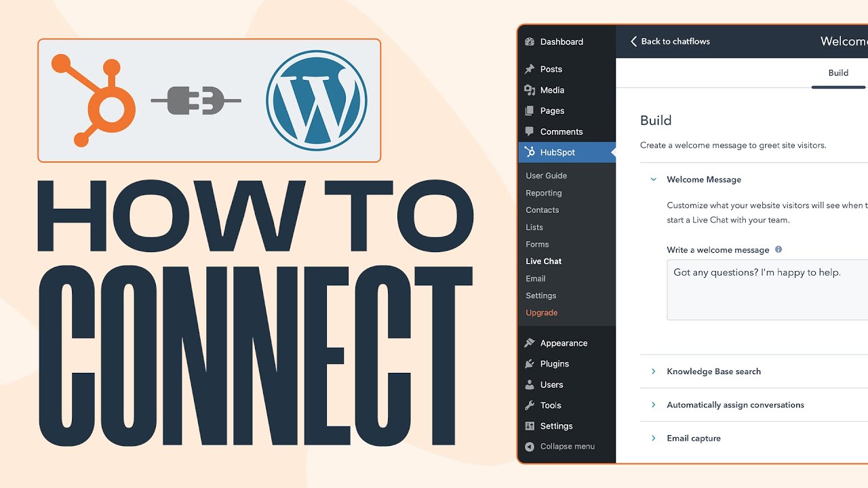
Task: Open HubSpot Live Chat submenu link
Action: (544, 261)
